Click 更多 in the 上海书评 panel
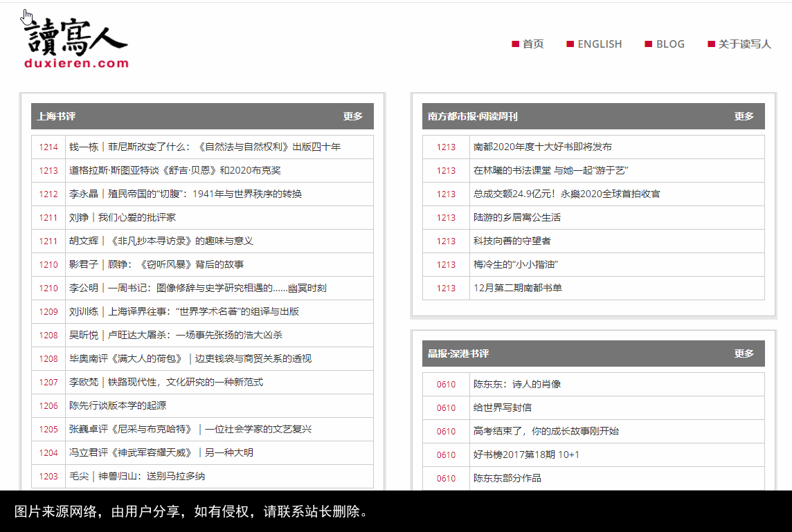 [354, 116]
